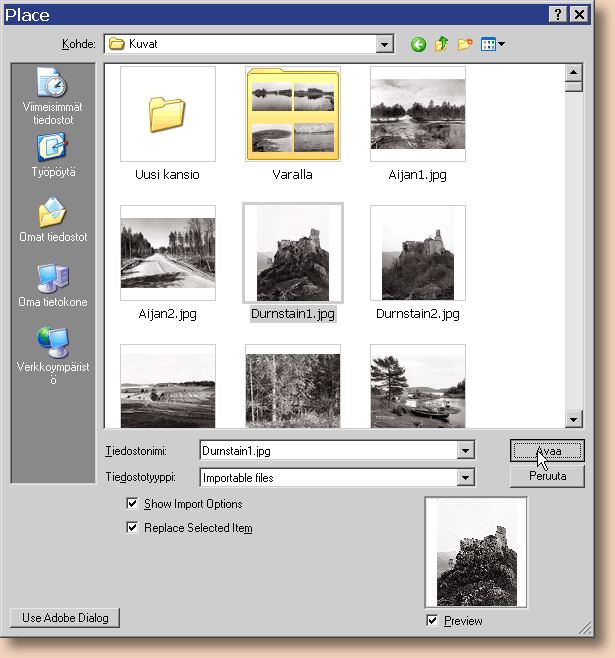This screenshot has height=658, width=615.
Task: Open Verkkoympäristö in places bar
Action: 54,355
